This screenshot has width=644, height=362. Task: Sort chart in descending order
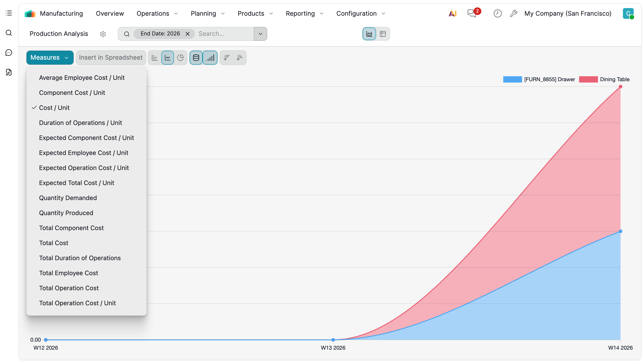(x=226, y=58)
